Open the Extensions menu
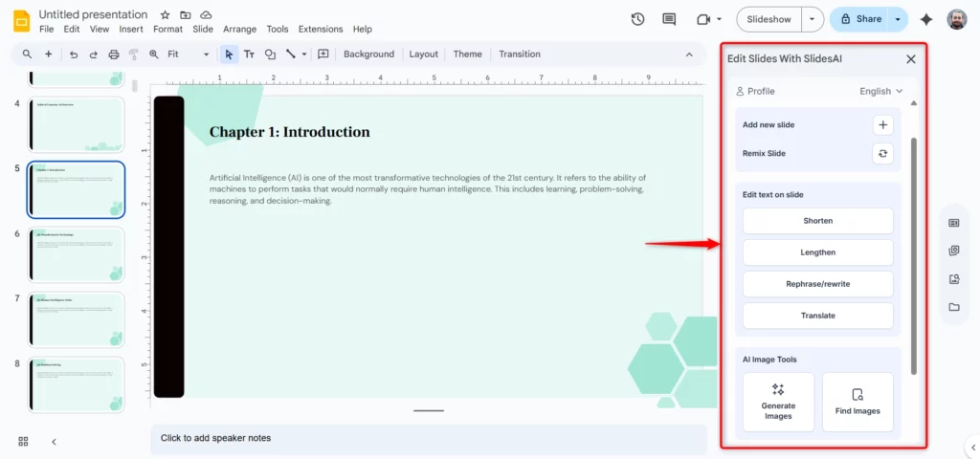980x459 pixels. click(321, 30)
